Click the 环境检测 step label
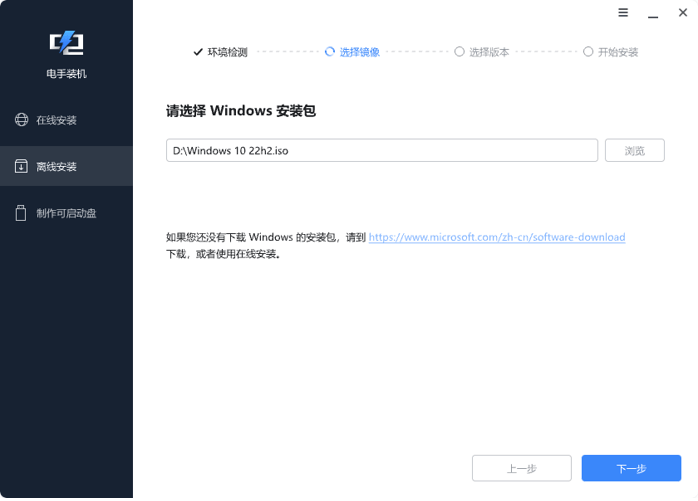The width and height of the screenshot is (698, 501). pyautogui.click(x=227, y=52)
